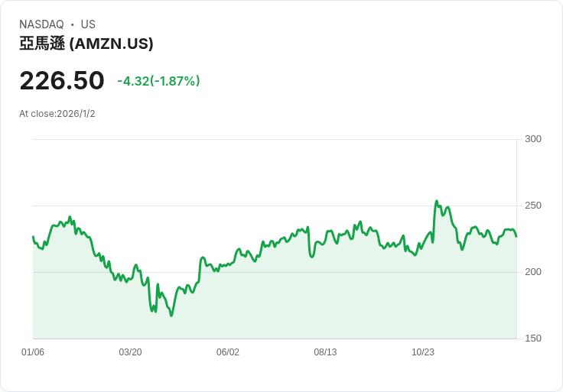This screenshot has height=392, width=563.
Task: Click the leftmost start of the price line
Action: pyautogui.click(x=33, y=237)
